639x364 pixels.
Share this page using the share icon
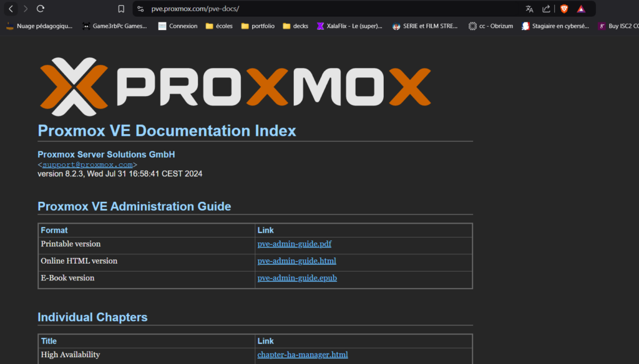pyautogui.click(x=546, y=9)
